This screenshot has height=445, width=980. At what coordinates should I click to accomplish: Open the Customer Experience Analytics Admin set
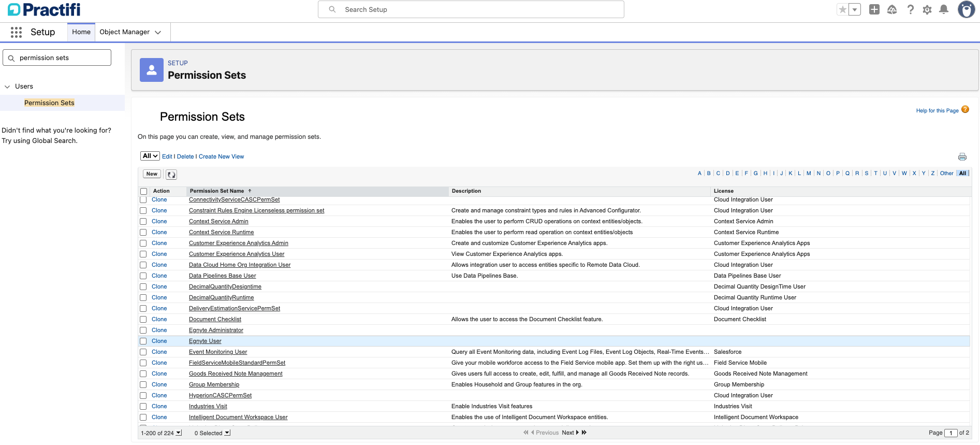[x=239, y=243]
